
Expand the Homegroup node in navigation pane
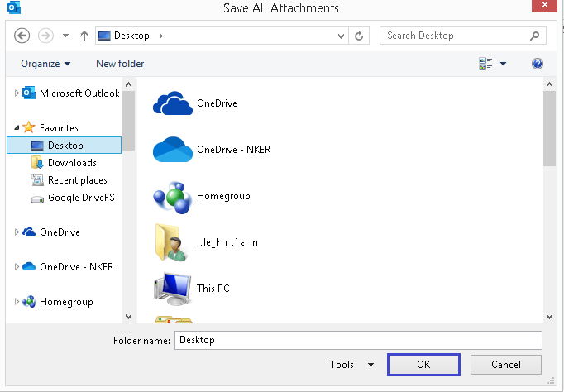(17, 302)
